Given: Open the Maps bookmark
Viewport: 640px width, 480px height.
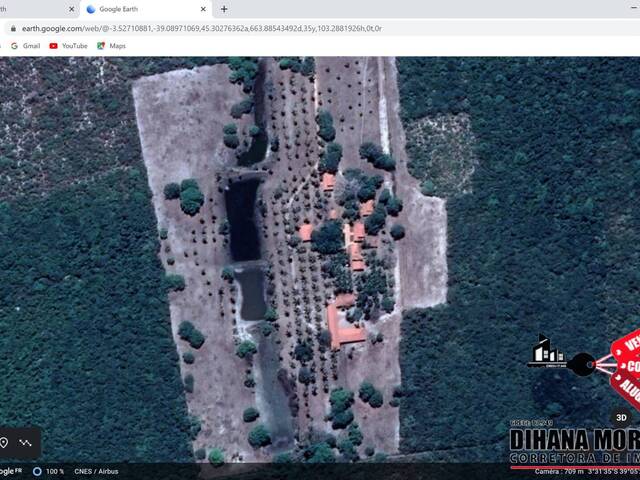Looking at the screenshot, I should 111,46.
